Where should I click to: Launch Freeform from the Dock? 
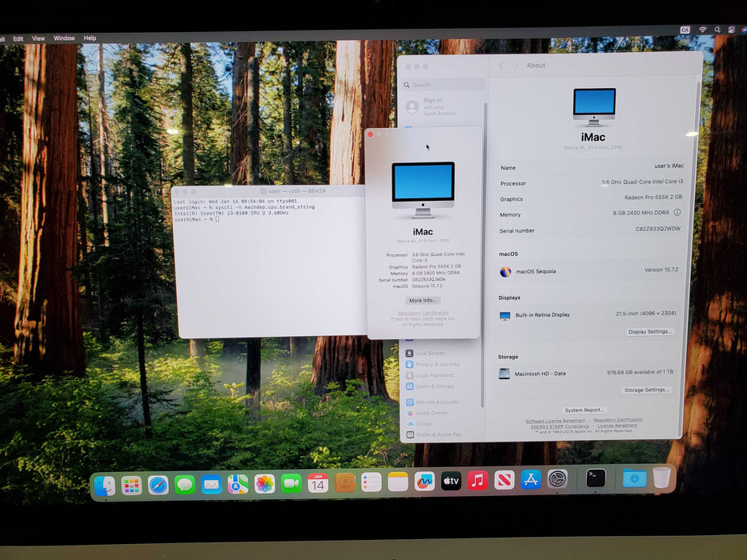(424, 482)
